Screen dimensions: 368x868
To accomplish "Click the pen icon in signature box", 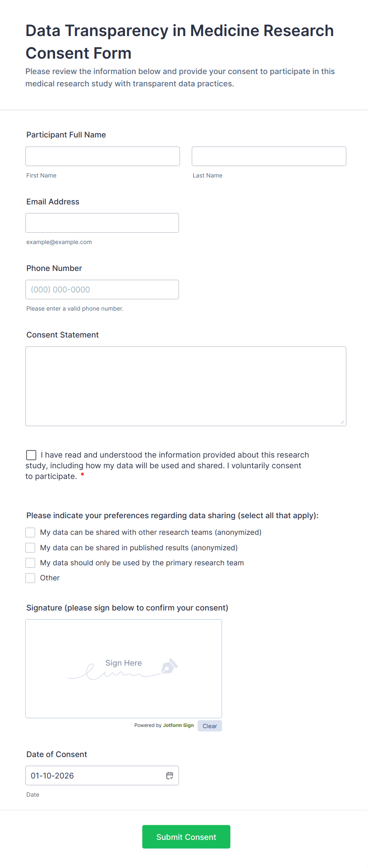I will [x=169, y=666].
